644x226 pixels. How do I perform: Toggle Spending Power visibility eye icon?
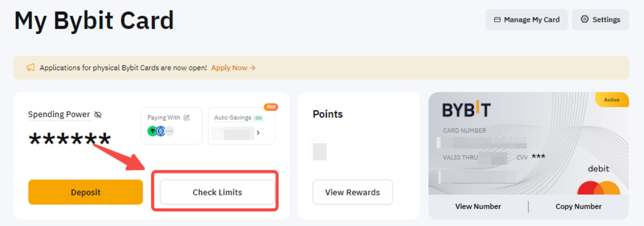click(98, 114)
